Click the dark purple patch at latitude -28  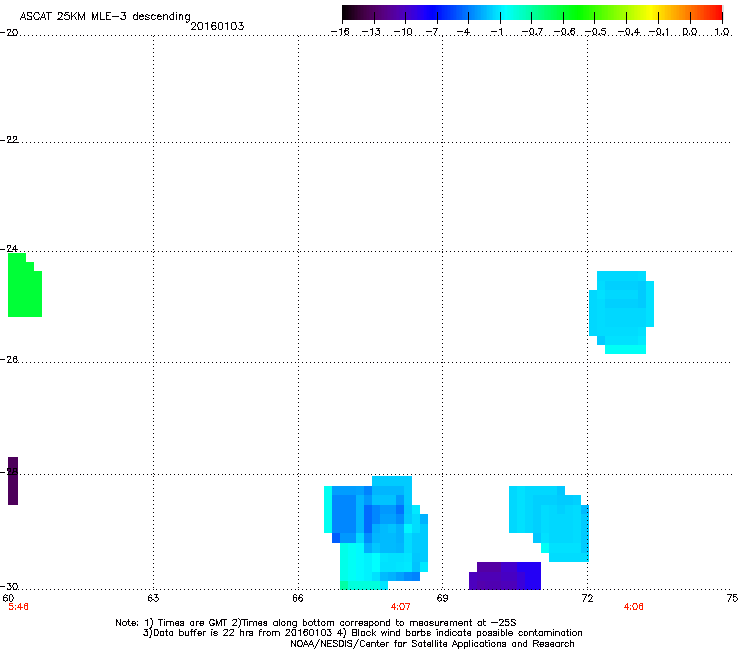click(13, 481)
